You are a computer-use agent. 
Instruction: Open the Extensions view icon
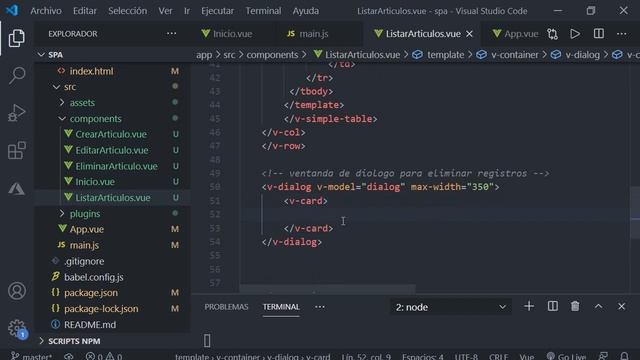coord(16,151)
